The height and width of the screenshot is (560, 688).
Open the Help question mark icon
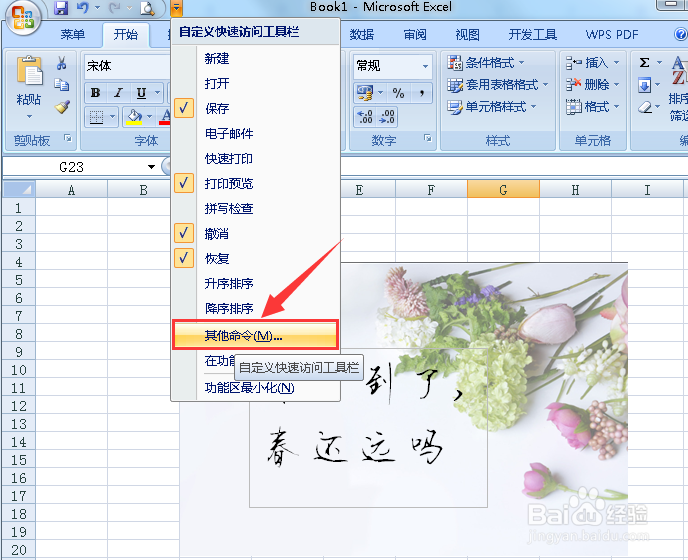(x=680, y=34)
